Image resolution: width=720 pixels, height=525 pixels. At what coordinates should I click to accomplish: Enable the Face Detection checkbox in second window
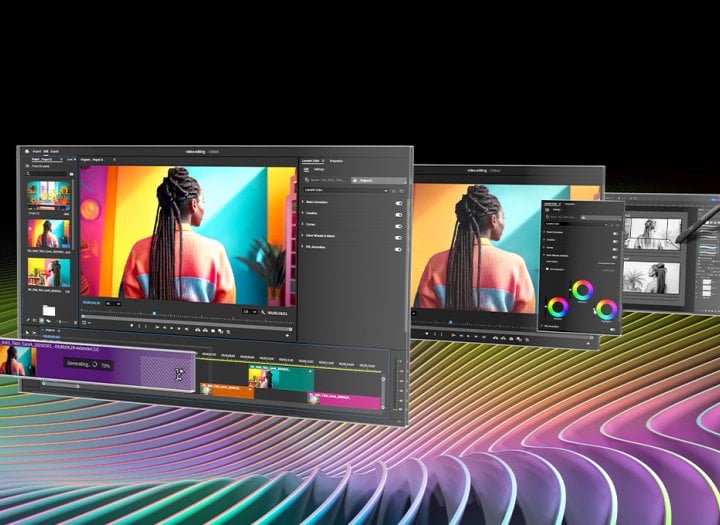click(547, 269)
